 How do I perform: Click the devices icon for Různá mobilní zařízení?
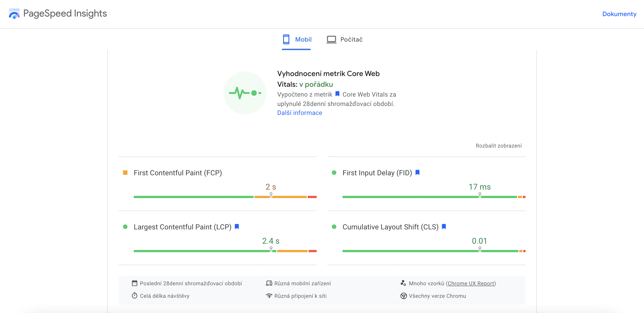[x=269, y=283]
